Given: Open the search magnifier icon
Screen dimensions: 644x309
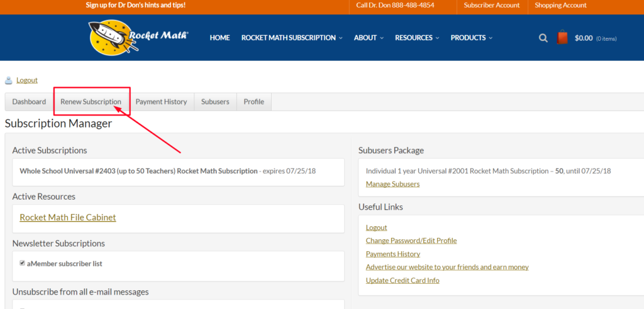Looking at the screenshot, I should (x=543, y=38).
